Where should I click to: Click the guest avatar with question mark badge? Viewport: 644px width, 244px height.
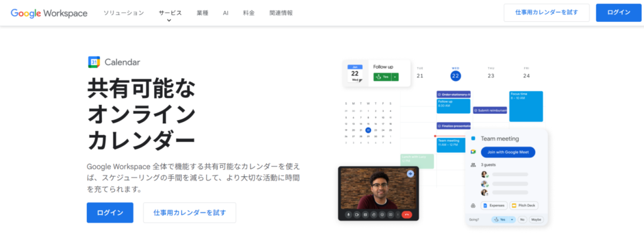pos(485,192)
